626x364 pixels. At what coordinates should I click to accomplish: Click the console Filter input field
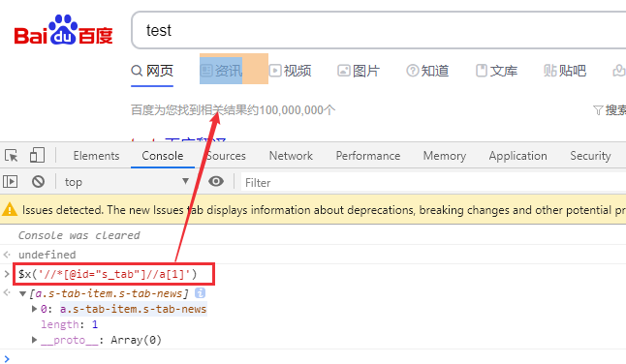[433, 183]
